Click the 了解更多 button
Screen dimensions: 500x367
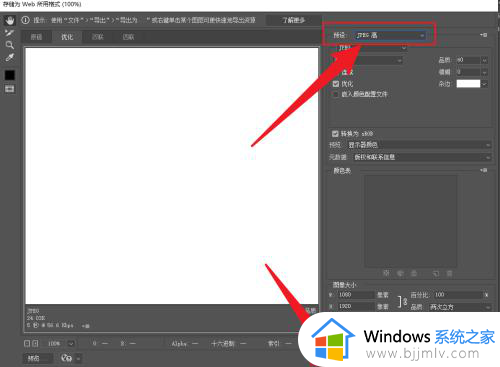[x=293, y=20]
